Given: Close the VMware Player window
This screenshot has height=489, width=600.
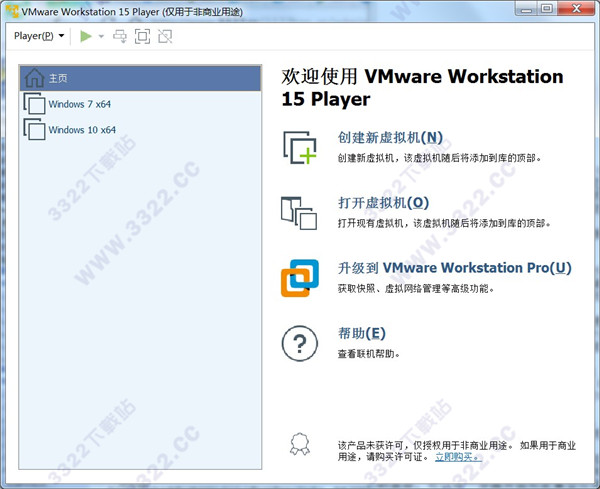Looking at the screenshot, I should [576, 8].
